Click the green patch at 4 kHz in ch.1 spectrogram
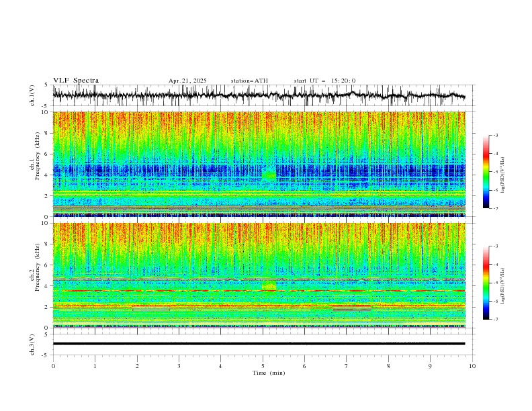This screenshot has height=411, width=532. pos(269,175)
